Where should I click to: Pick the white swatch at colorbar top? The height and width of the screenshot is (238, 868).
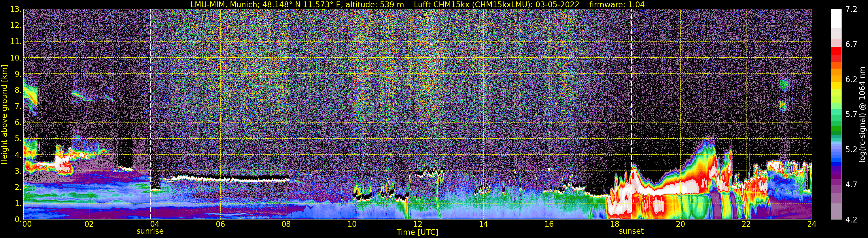click(836, 18)
